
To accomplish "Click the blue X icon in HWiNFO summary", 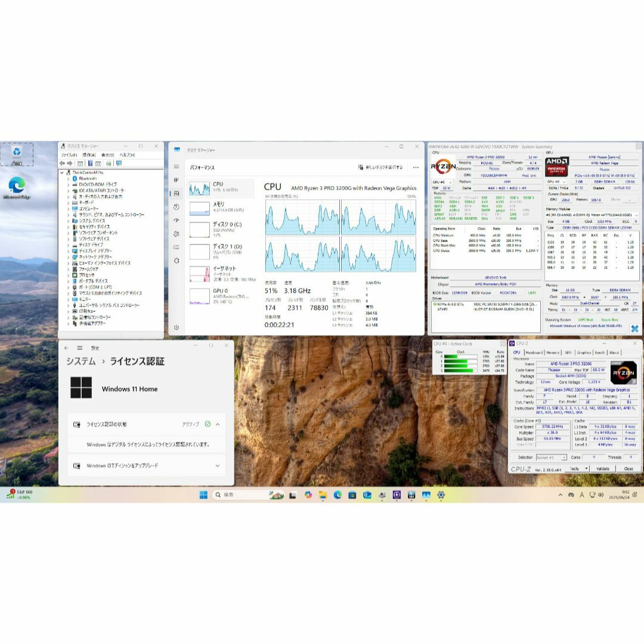I will pyautogui.click(x=634, y=329).
